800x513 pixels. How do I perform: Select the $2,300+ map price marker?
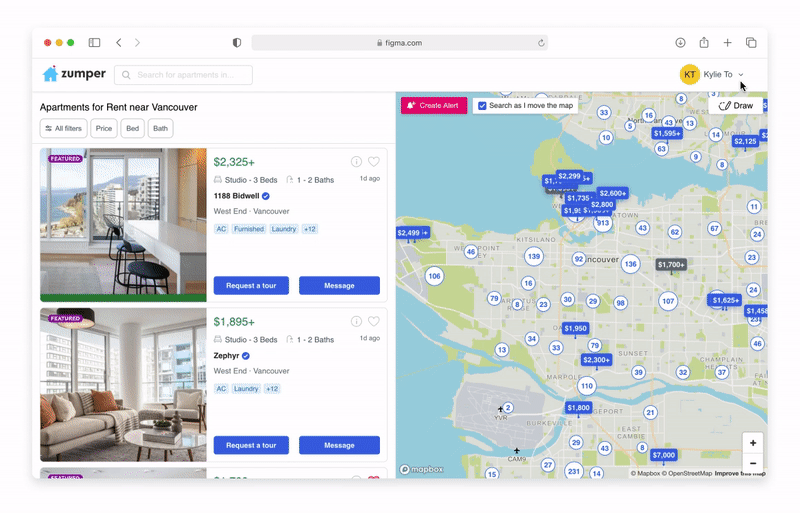coord(596,360)
